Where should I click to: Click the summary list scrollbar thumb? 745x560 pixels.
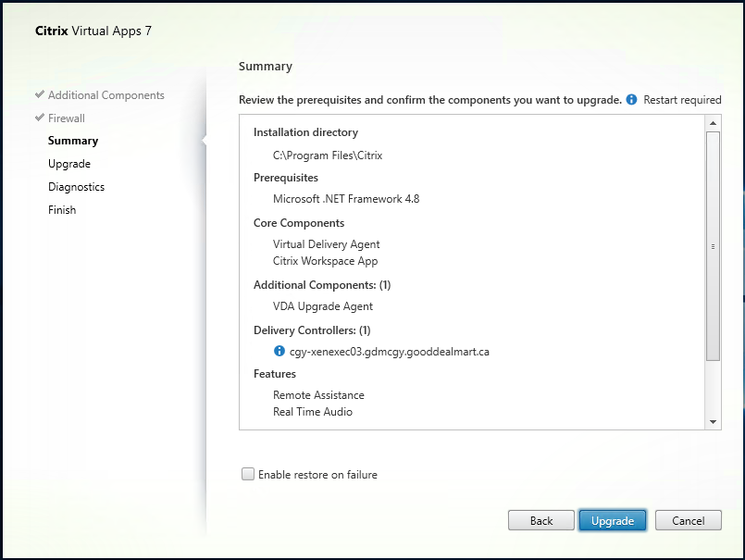coord(713,245)
